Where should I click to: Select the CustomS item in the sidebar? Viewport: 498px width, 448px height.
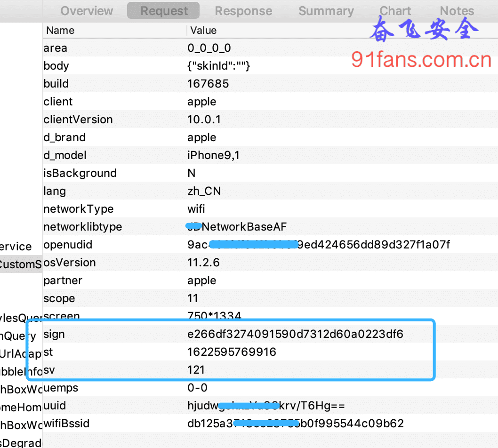[21, 264]
